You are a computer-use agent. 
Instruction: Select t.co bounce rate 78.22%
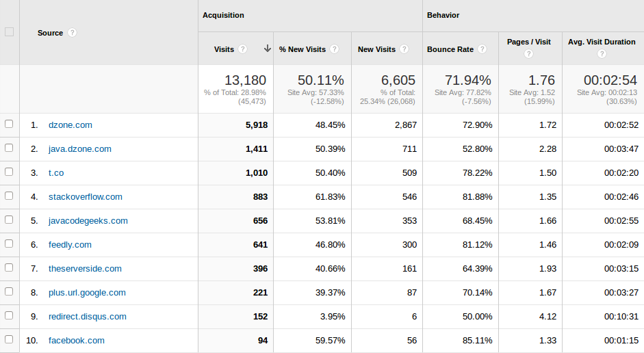477,173
